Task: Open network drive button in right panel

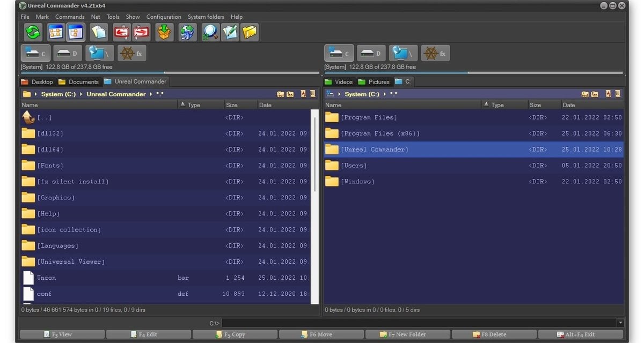Action: (404, 53)
